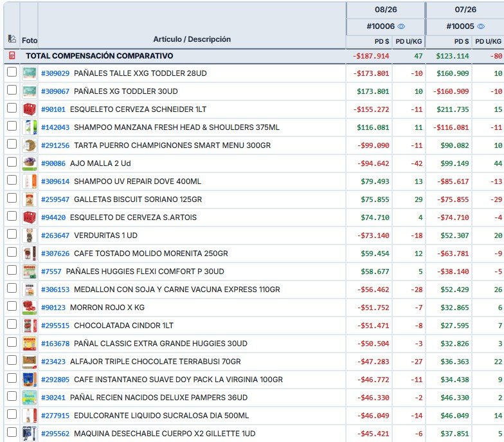Open thumbnail of ALFAJOR TRIPLE CHOCOLATE TERRABUSI

(30, 362)
